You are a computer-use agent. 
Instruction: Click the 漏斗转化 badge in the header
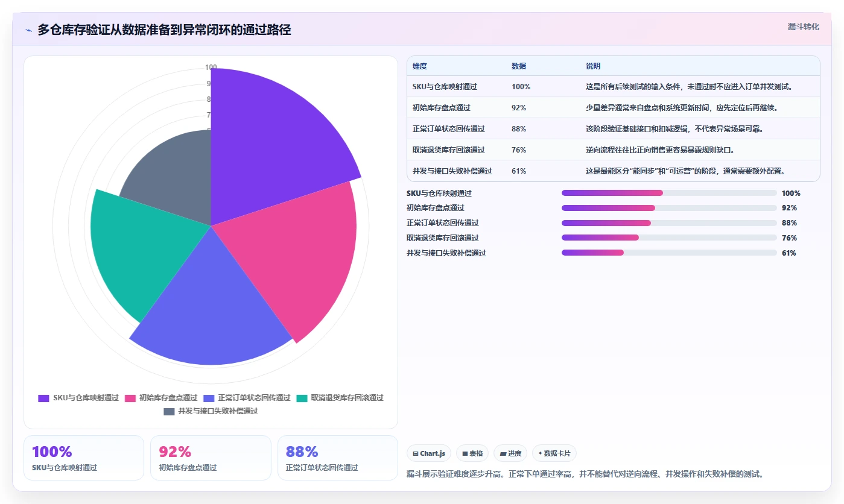[x=803, y=27]
